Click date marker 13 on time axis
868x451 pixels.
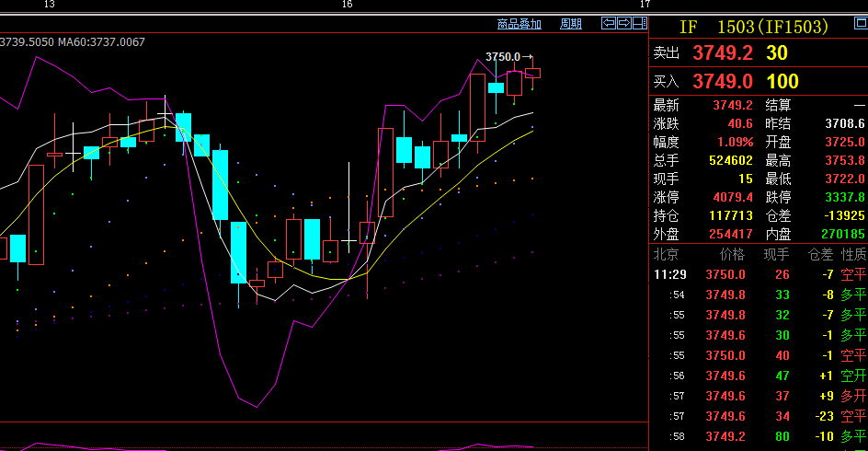click(50, 5)
